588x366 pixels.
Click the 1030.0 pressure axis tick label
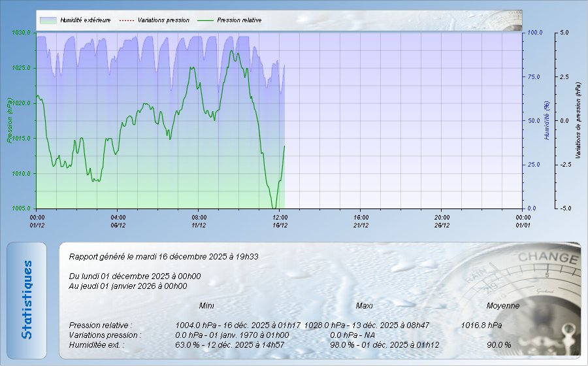(21, 32)
